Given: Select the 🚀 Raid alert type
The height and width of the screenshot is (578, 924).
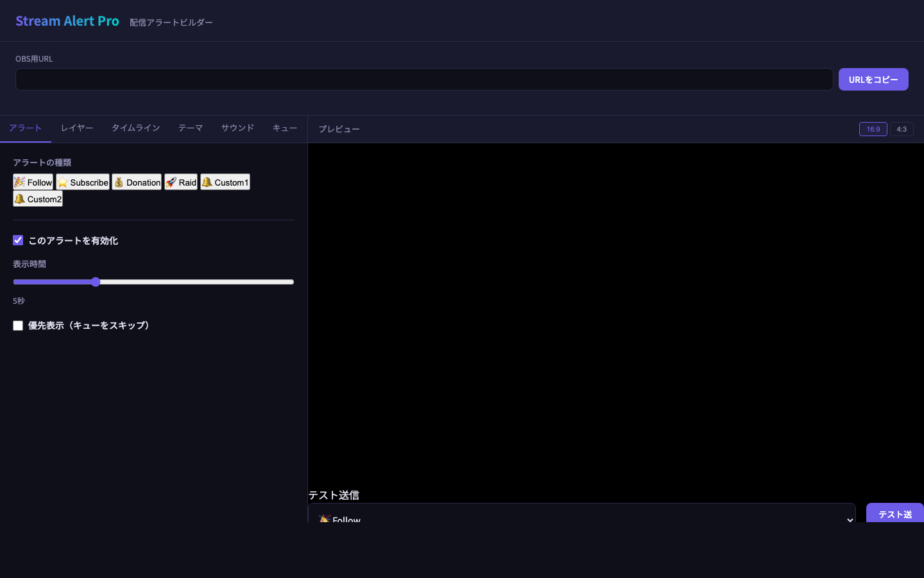Looking at the screenshot, I should coord(180,182).
